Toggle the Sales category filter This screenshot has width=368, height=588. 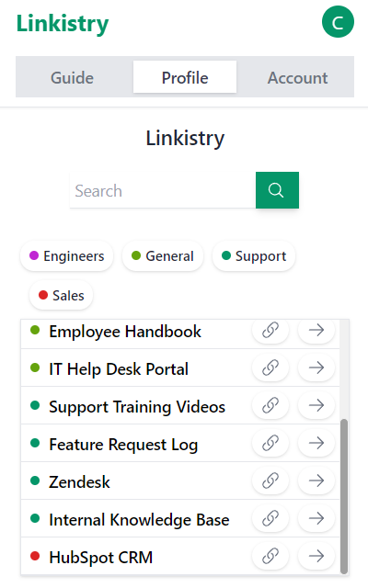pos(62,295)
